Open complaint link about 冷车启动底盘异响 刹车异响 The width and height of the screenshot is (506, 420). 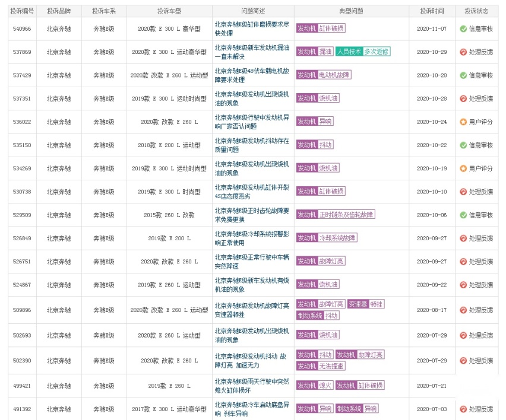[x=252, y=409]
